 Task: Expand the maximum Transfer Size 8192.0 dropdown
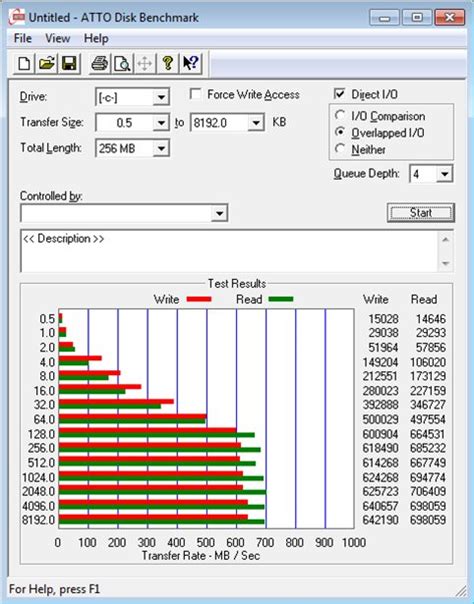(x=256, y=123)
